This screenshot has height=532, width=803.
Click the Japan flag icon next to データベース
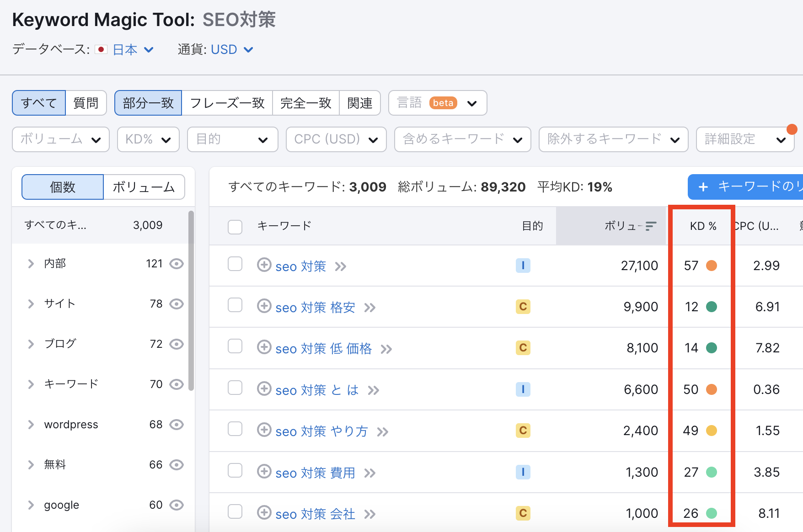click(102, 49)
